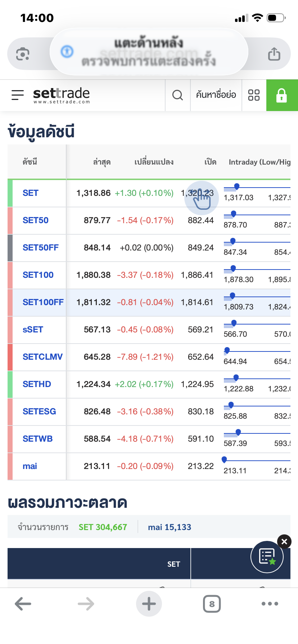
Task: Close the floating watchlist widget
Action: point(284,542)
